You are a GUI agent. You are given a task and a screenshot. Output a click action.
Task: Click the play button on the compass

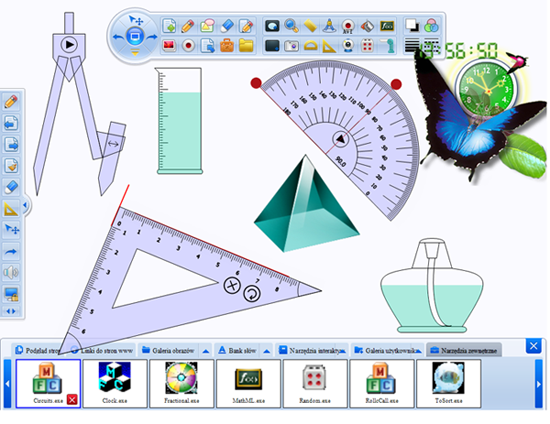tap(69, 45)
